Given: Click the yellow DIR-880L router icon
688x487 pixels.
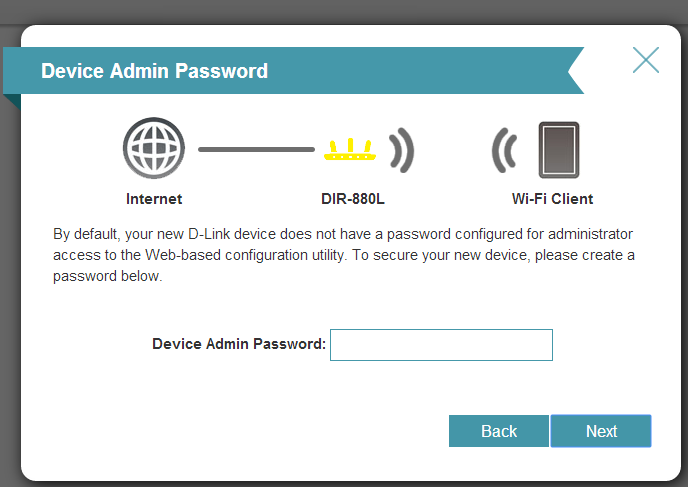Looking at the screenshot, I should pyautogui.click(x=352, y=152).
